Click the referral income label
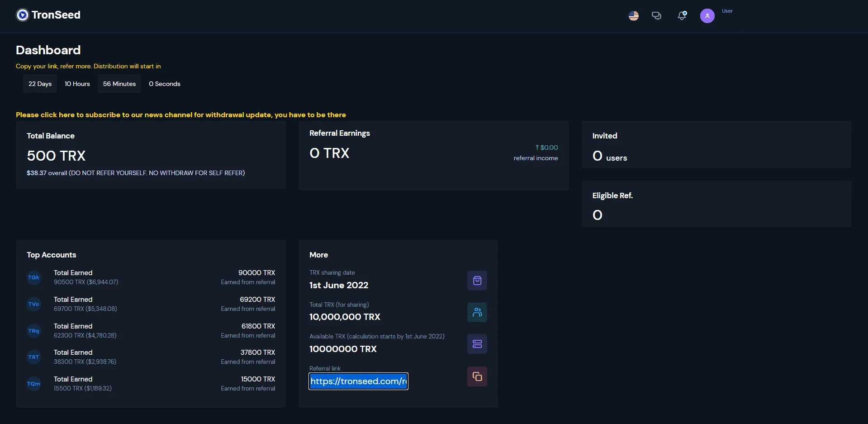 coord(536,158)
